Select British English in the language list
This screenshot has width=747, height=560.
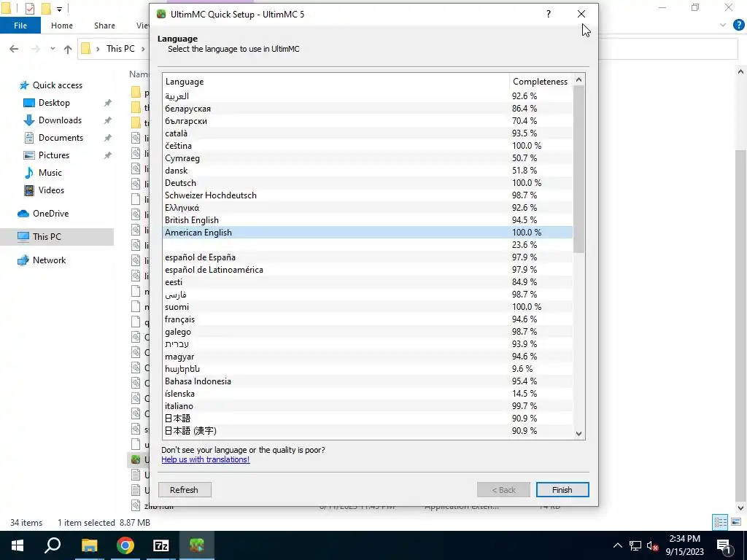pyautogui.click(x=368, y=220)
